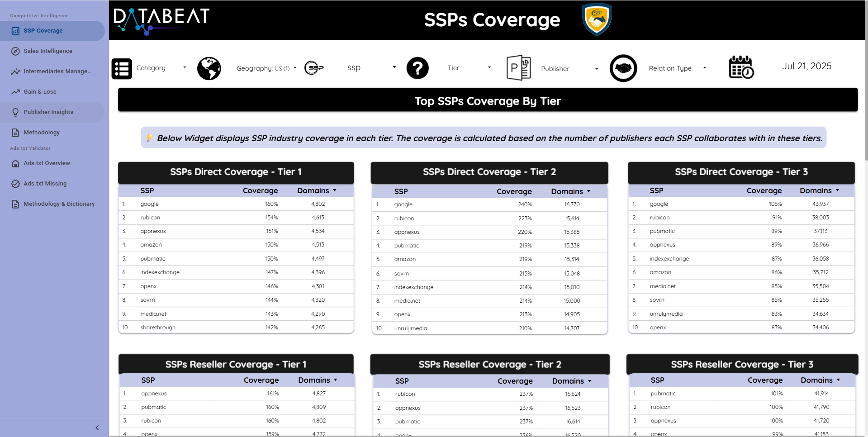The width and height of the screenshot is (868, 437).
Task: Click the Sales Intelligence compass icon
Action: click(15, 51)
